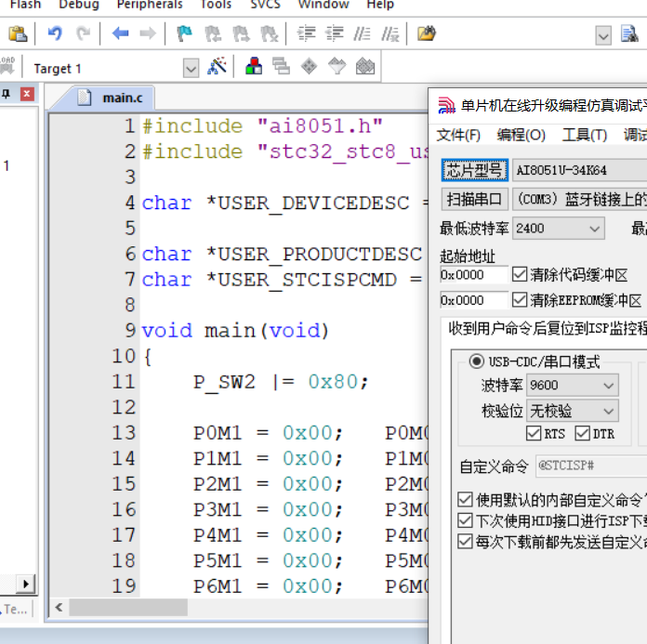647x644 pixels.
Task: Open the Debug menu
Action: click(79, 5)
